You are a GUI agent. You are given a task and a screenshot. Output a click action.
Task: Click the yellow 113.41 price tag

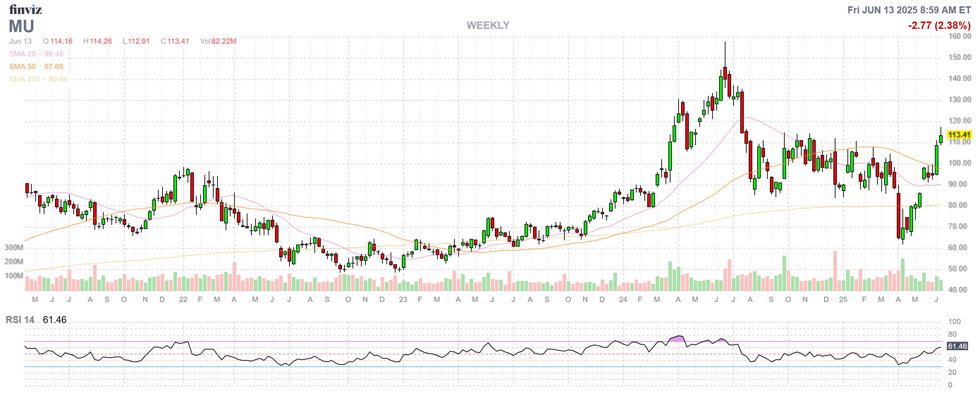pos(959,135)
